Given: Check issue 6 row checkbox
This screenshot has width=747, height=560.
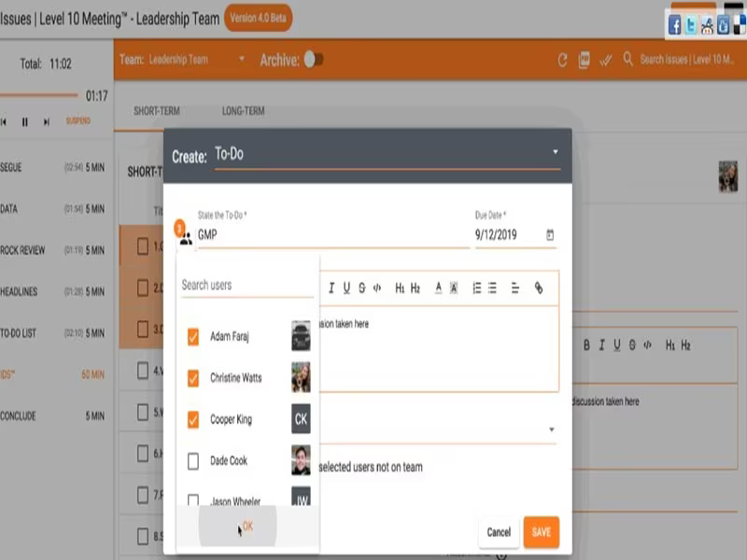Looking at the screenshot, I should pos(143,454).
